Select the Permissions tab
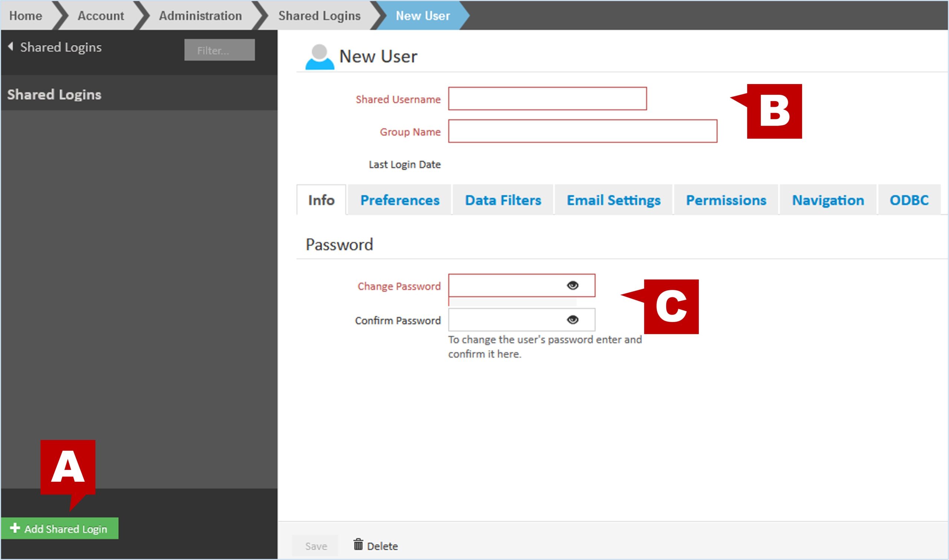This screenshot has height=560, width=949. tap(726, 200)
